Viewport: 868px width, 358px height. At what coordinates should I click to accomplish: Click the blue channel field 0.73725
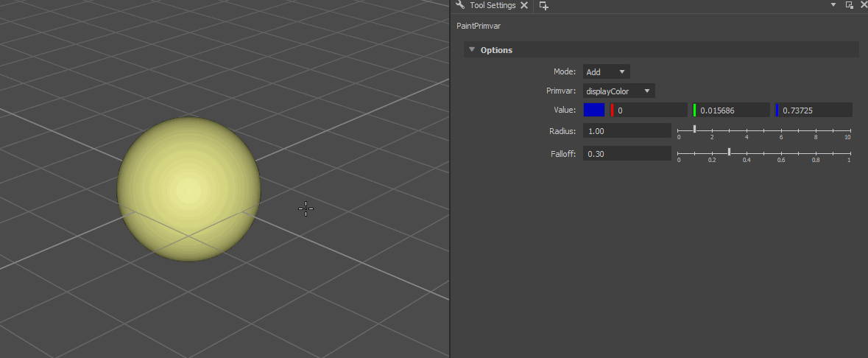(x=814, y=110)
